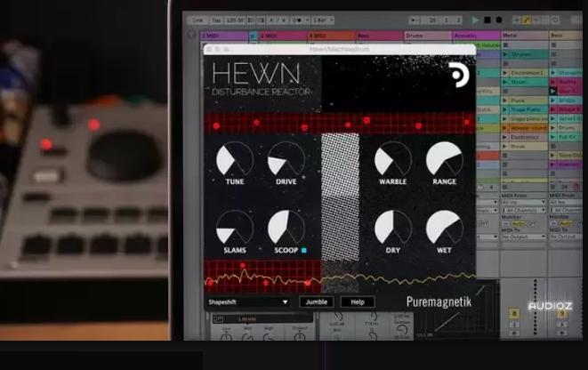Click the Puremagnetik circular logo in Hewn
The height and width of the screenshot is (370, 588).
coord(459,75)
